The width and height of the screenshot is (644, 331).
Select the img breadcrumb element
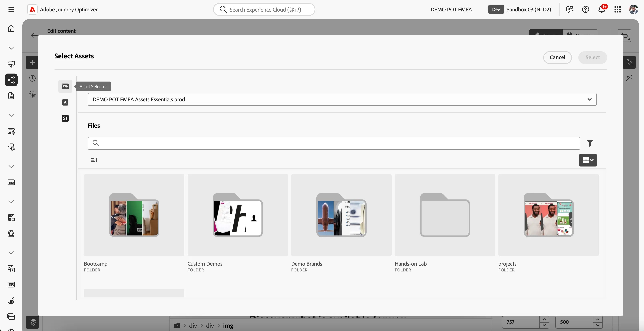pyautogui.click(x=228, y=326)
